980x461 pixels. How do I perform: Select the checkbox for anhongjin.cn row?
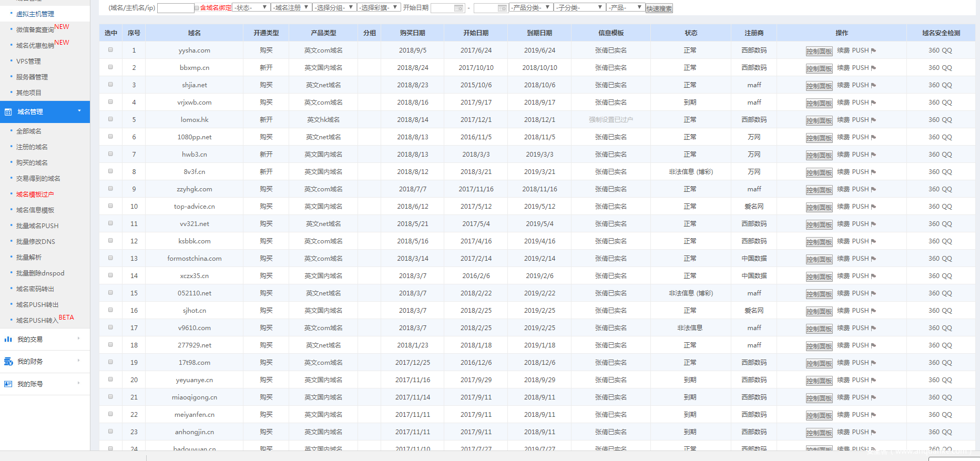pos(110,432)
